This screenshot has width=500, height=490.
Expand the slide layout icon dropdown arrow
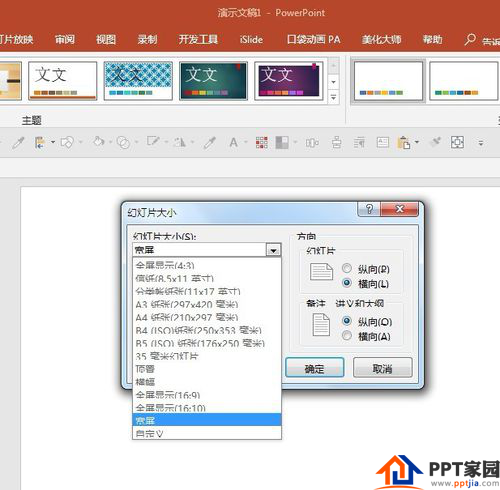pyautogui.click(x=295, y=143)
